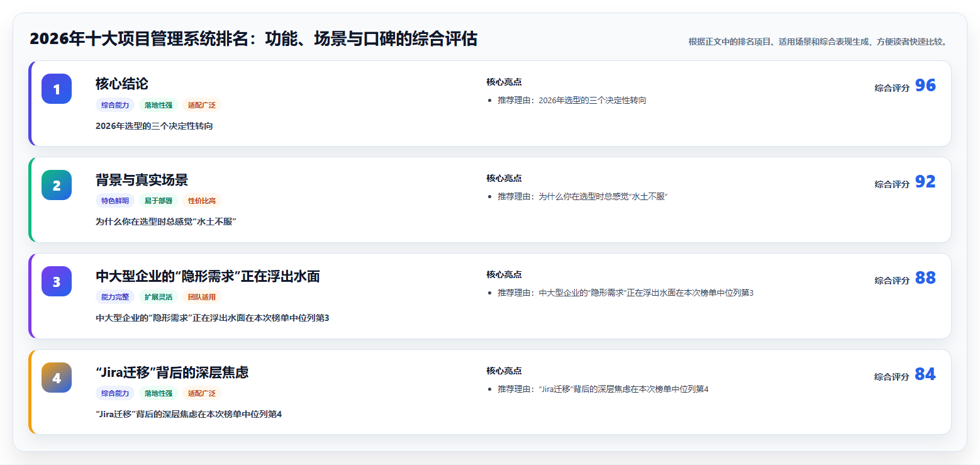
Task: Click the heading "Jira迁移"背后的深层焦虑
Action: (172, 373)
